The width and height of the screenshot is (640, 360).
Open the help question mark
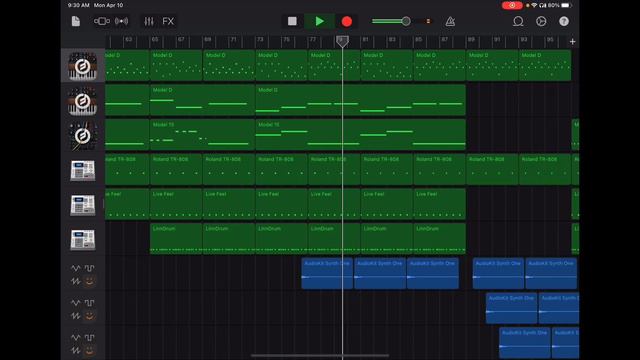point(564,21)
